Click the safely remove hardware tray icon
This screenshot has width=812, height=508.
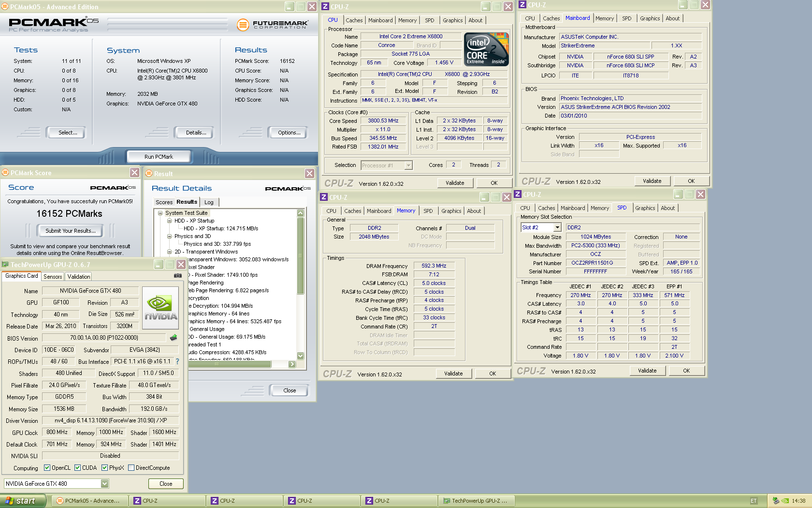point(776,501)
